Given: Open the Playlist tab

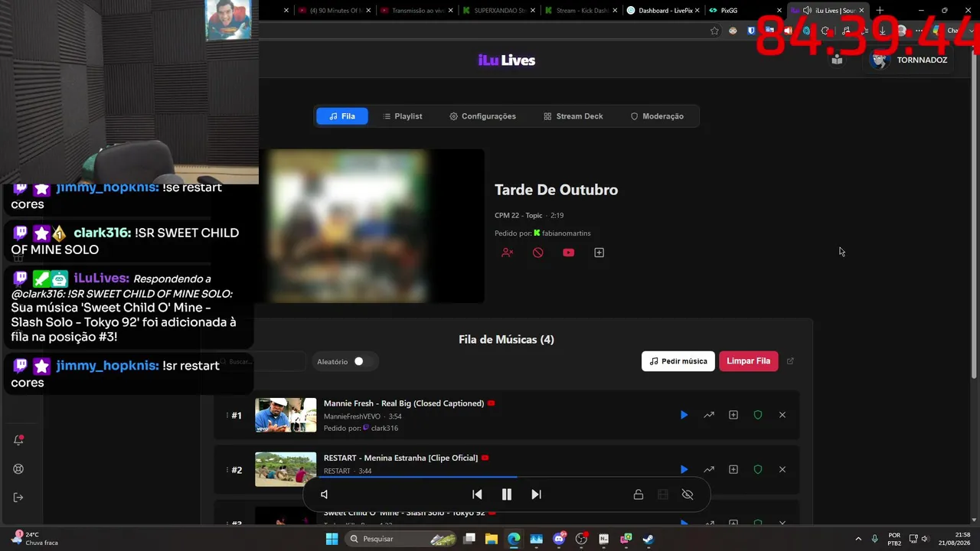Looking at the screenshot, I should click(x=403, y=116).
